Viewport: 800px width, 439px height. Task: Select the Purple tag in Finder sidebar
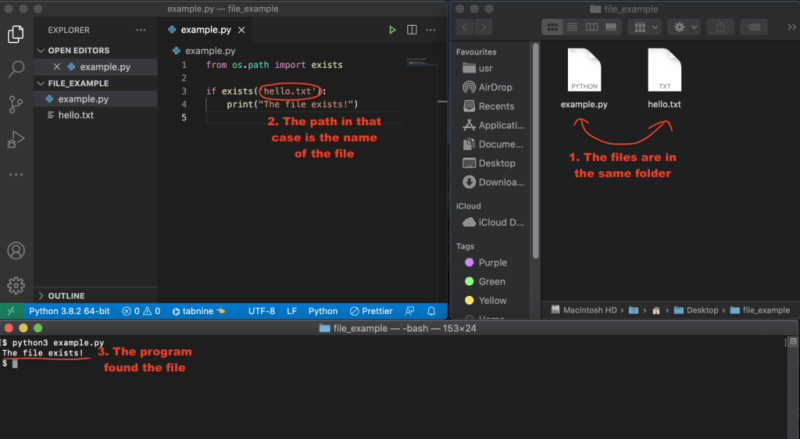(486, 262)
